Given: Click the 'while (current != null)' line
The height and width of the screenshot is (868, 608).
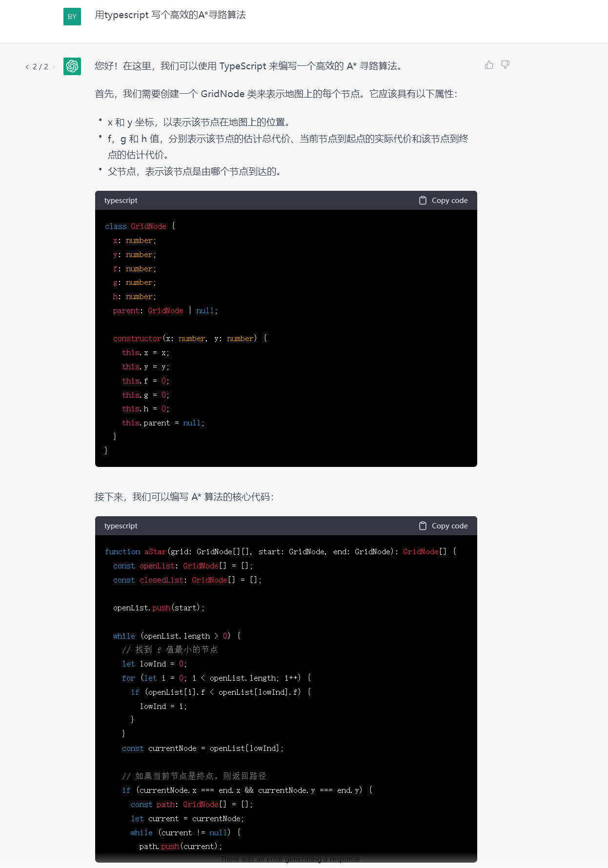Looking at the screenshot, I should tap(185, 833).
